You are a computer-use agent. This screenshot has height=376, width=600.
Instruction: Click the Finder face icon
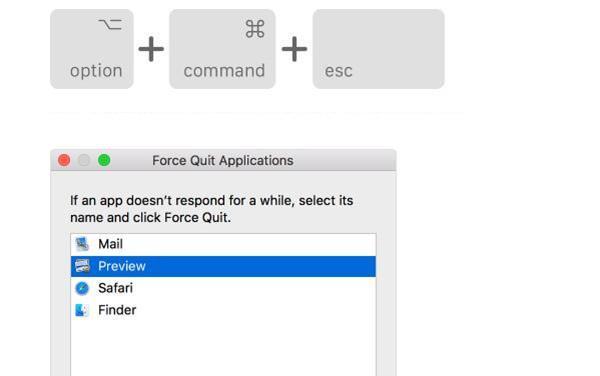tap(82, 310)
